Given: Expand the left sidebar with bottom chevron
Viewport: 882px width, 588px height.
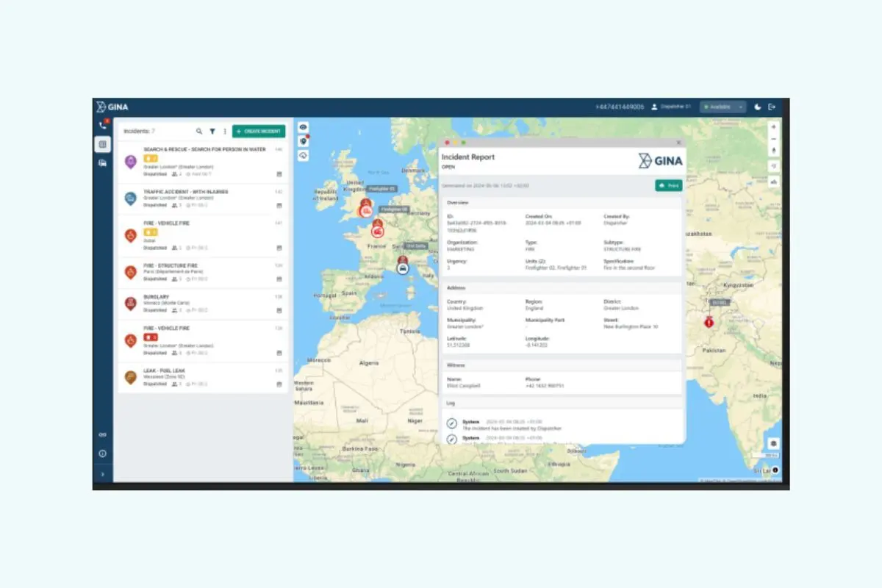Looking at the screenshot, I should coord(103,475).
